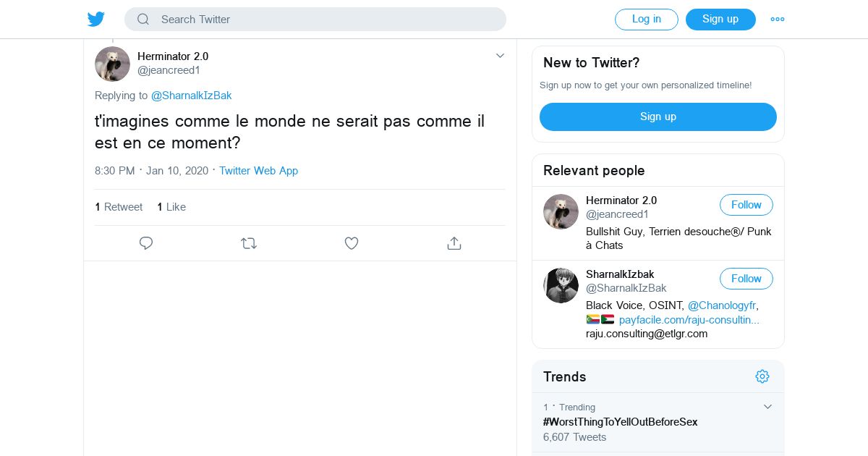This screenshot has height=456, width=868.
Task: Follow Herminator 2.0
Action: point(746,205)
